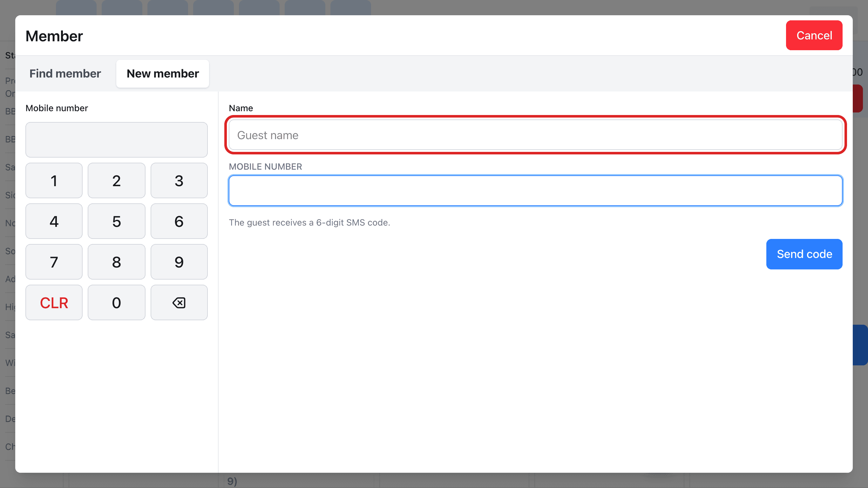Image resolution: width=868 pixels, height=488 pixels.
Task: Tap keypad digit 0
Action: coord(116,302)
